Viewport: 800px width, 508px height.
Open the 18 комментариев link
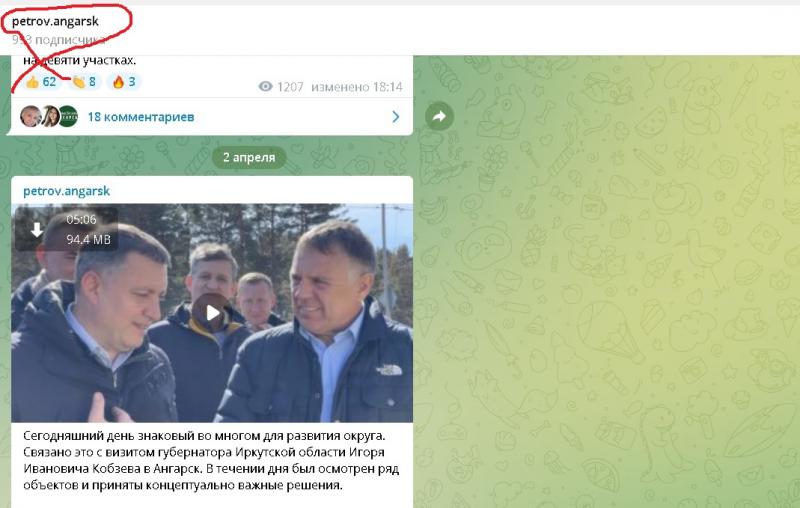(x=141, y=117)
